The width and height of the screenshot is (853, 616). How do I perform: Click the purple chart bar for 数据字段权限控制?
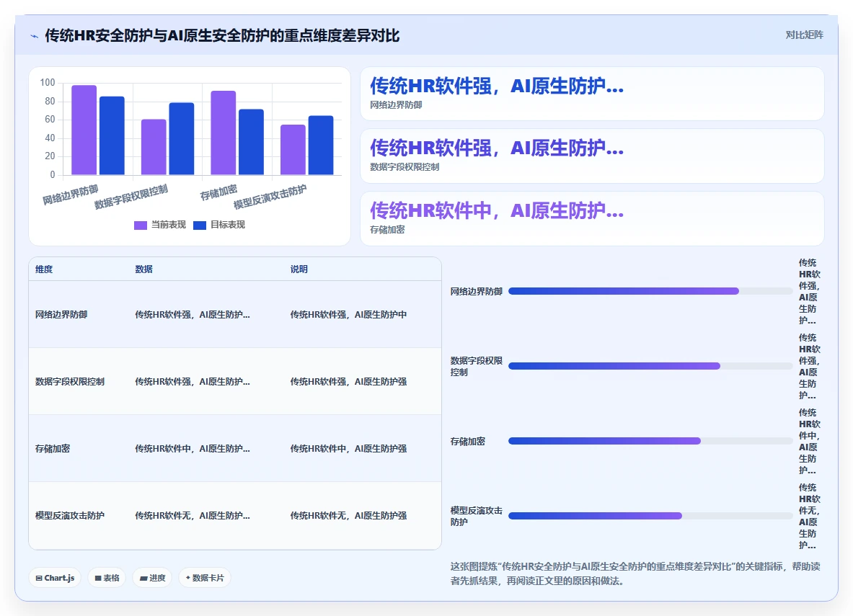coord(154,147)
